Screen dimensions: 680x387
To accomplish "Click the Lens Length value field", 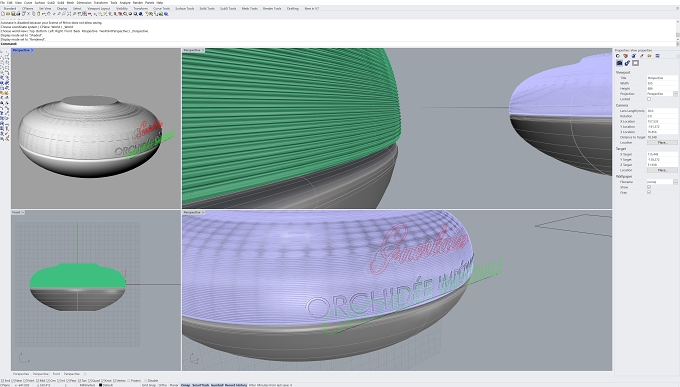I will [x=662, y=111].
